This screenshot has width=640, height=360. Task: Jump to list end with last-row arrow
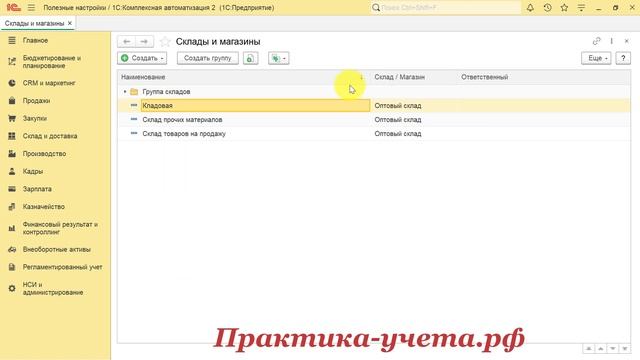point(625,349)
